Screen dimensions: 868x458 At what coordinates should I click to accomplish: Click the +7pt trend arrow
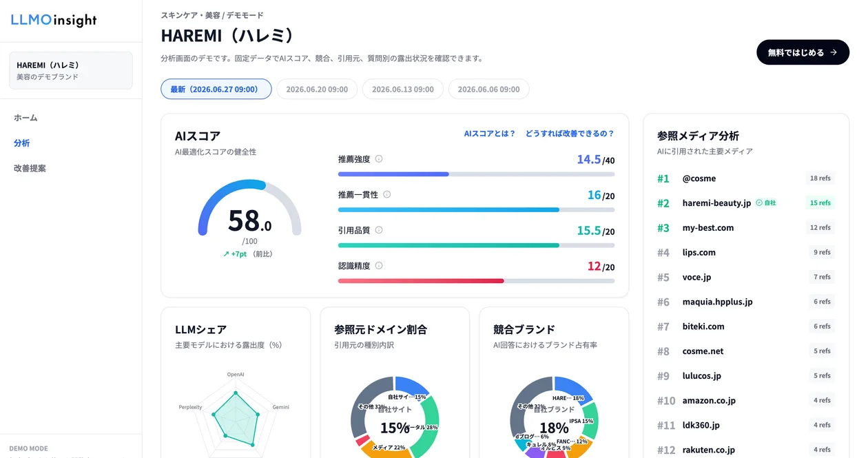tap(226, 254)
